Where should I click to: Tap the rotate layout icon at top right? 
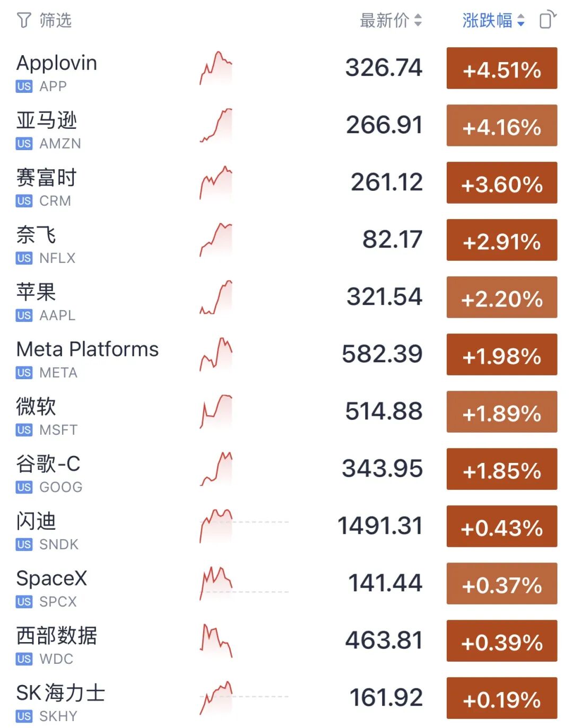tap(548, 20)
